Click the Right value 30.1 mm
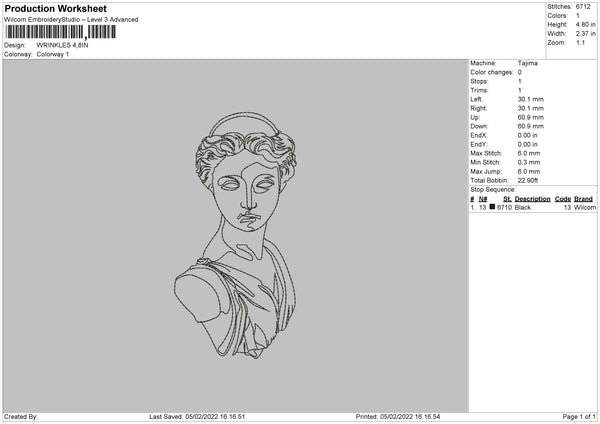The width and height of the screenshot is (600, 424). (531, 109)
